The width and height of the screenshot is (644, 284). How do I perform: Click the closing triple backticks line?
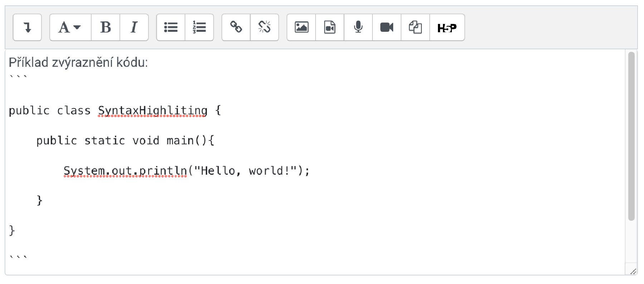[18, 257]
